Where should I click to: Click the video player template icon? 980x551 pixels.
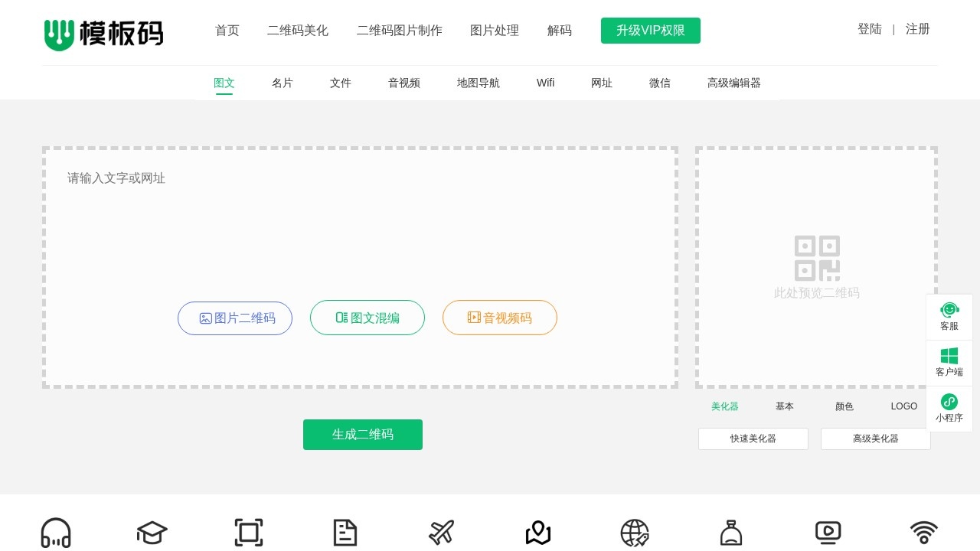pyautogui.click(x=828, y=533)
